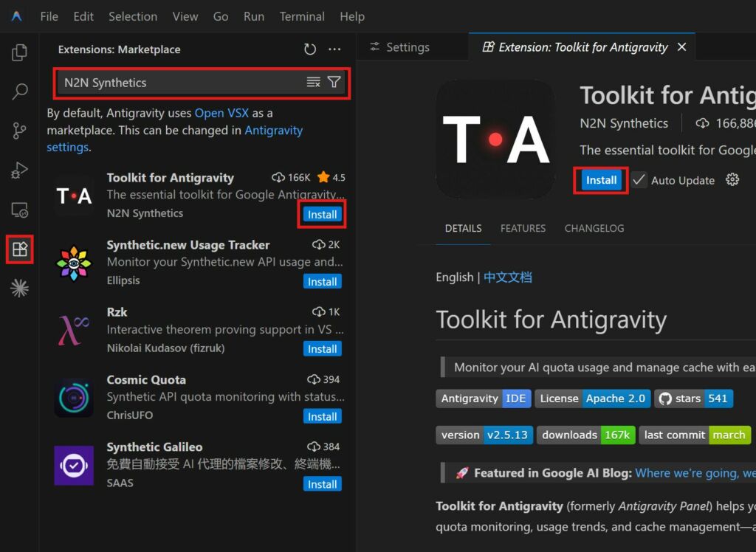Select the Cosmic Quota icon

pyautogui.click(x=74, y=399)
